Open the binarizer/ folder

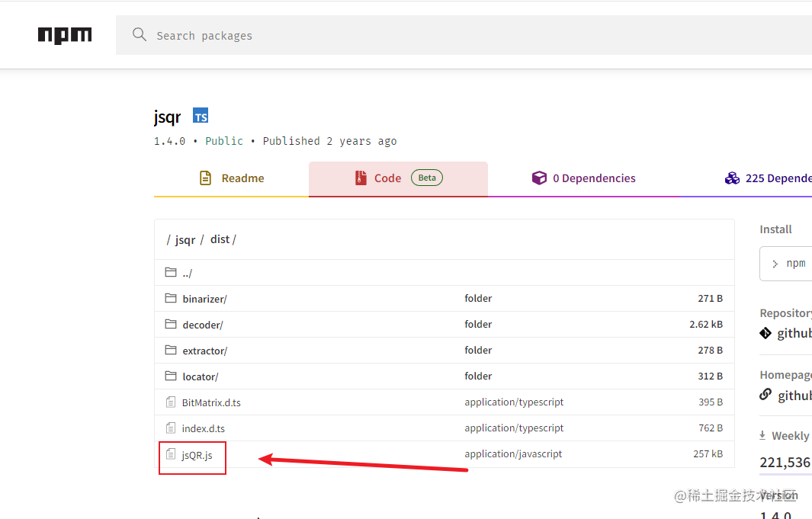click(204, 299)
